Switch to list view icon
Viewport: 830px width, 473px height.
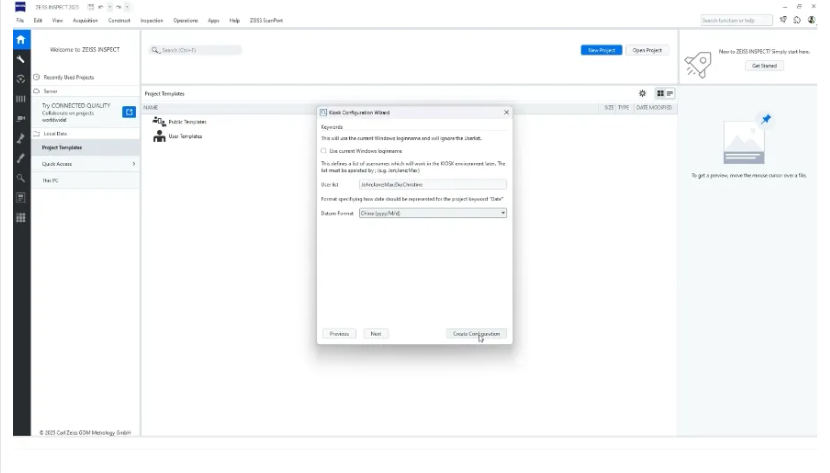[x=670, y=93]
